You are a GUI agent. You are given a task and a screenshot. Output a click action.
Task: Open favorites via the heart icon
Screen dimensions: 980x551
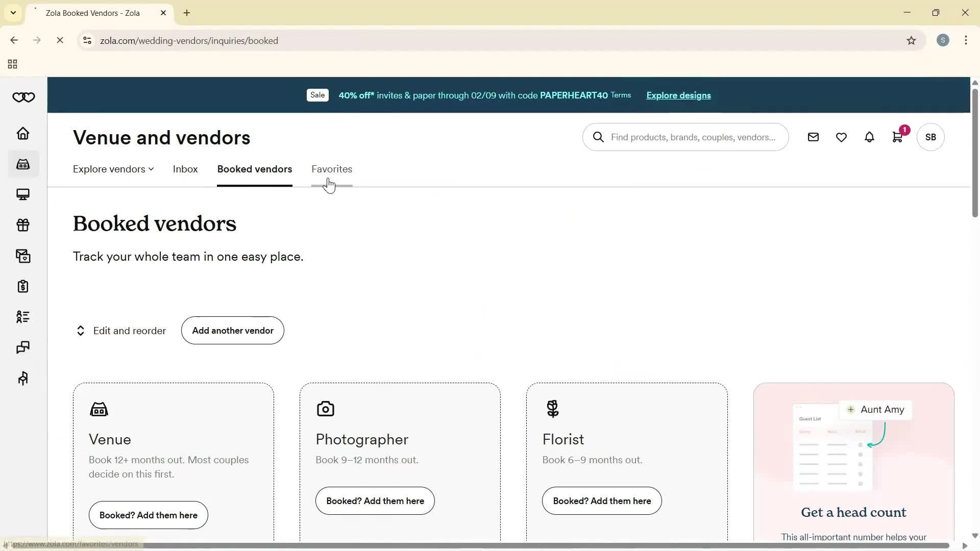tap(841, 137)
